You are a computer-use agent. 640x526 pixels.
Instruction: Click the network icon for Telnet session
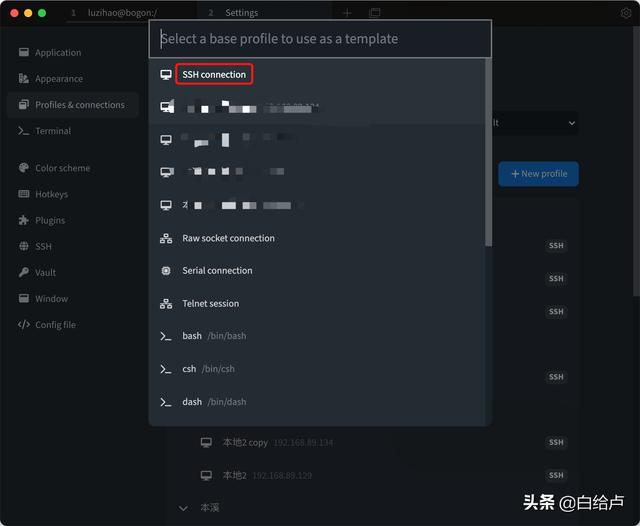(x=166, y=304)
